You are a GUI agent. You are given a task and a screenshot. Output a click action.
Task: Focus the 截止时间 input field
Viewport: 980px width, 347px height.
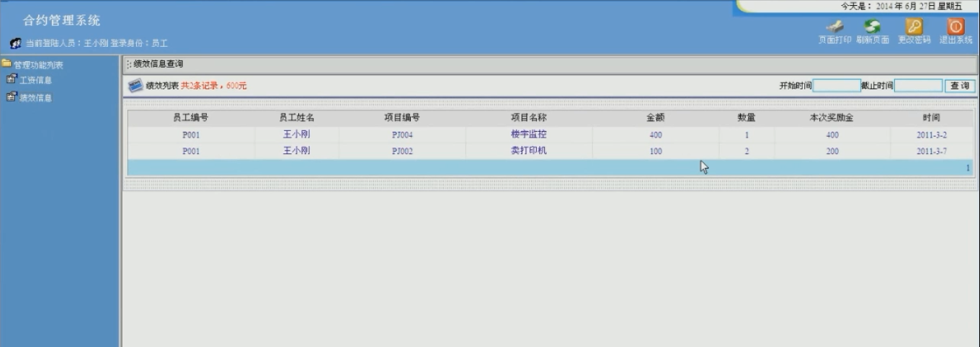tap(918, 86)
